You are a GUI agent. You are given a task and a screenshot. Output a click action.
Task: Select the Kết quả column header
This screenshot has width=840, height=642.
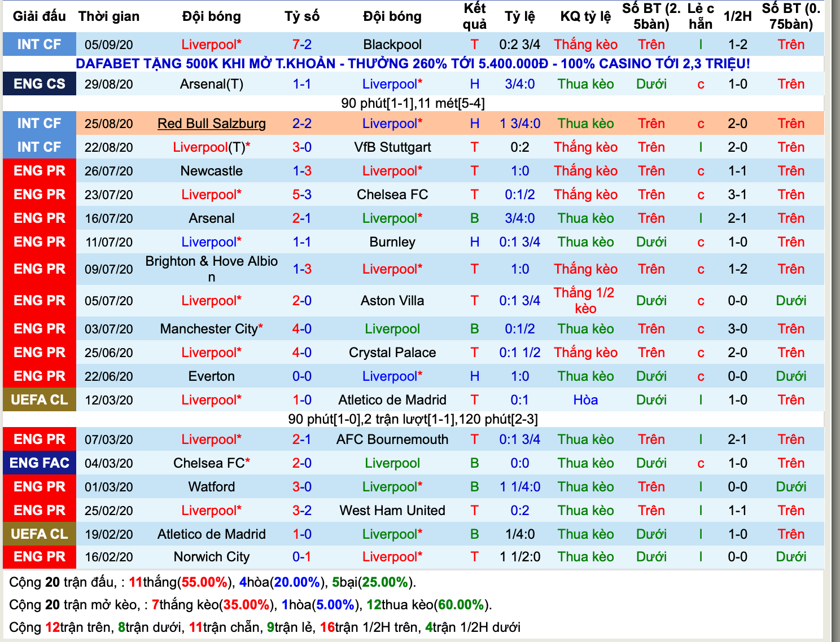tap(475, 16)
